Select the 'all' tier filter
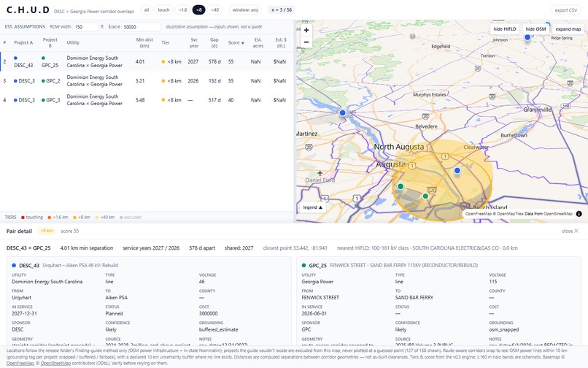 point(146,10)
